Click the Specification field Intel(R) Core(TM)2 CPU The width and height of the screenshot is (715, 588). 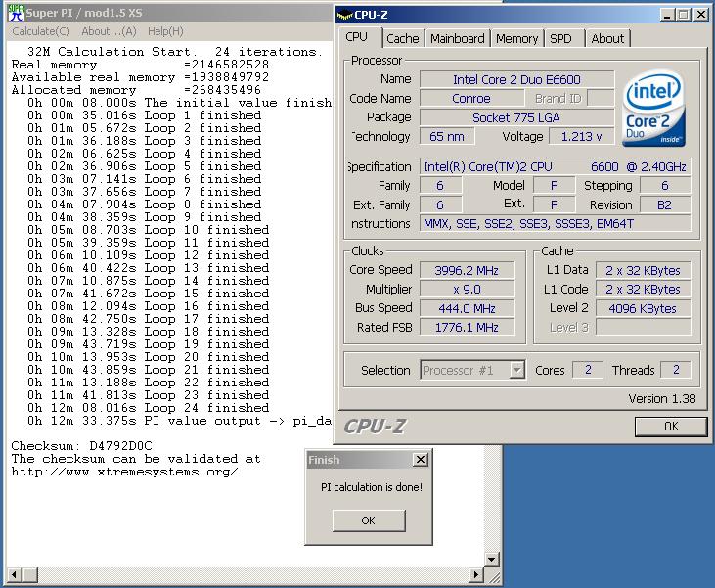tap(555, 167)
